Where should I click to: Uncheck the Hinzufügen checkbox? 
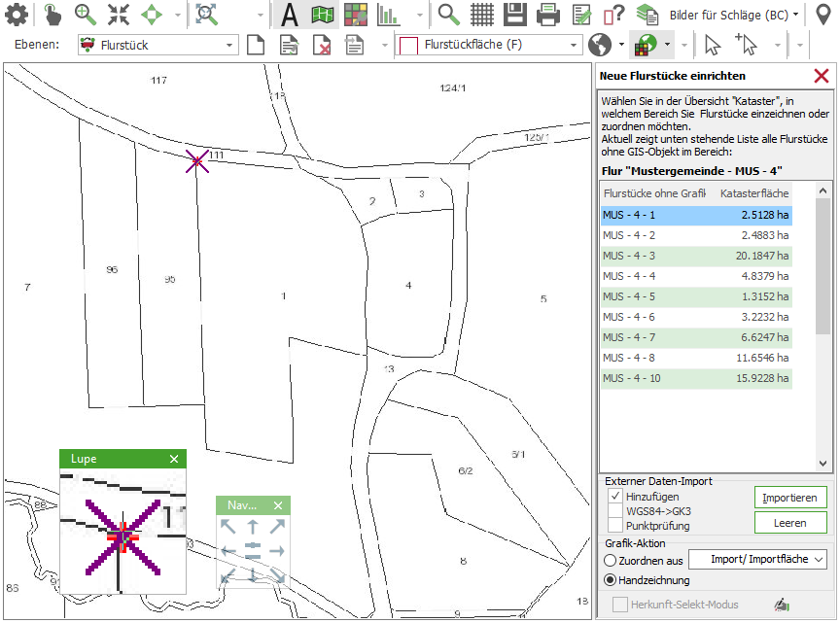(615, 497)
